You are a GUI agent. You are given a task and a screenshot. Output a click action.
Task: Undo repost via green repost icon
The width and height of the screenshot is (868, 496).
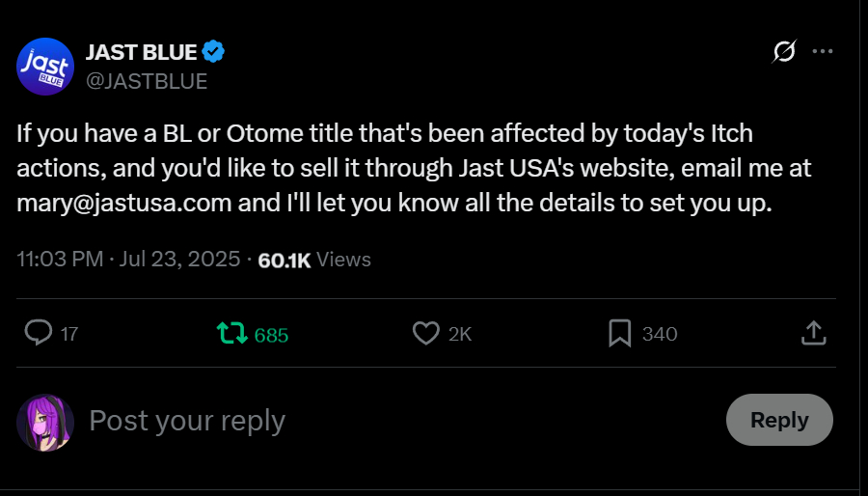231,334
